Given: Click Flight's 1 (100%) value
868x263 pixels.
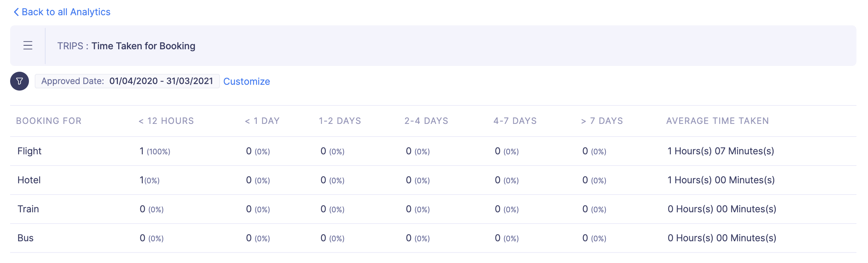Looking at the screenshot, I should point(155,151).
